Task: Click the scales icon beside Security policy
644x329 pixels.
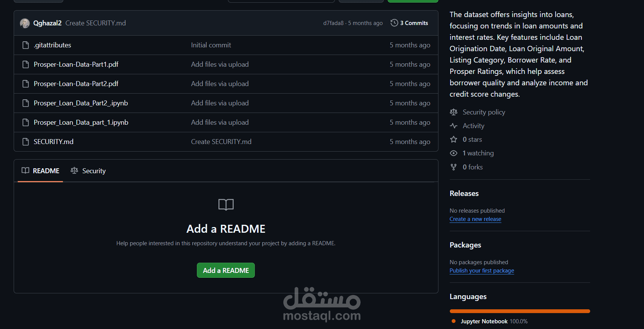Action: click(x=454, y=112)
